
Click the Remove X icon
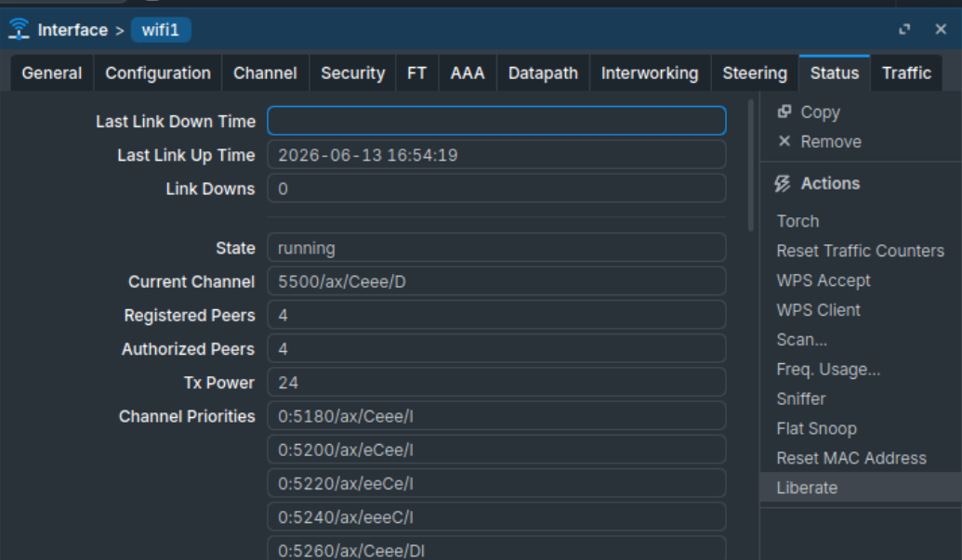coord(784,141)
